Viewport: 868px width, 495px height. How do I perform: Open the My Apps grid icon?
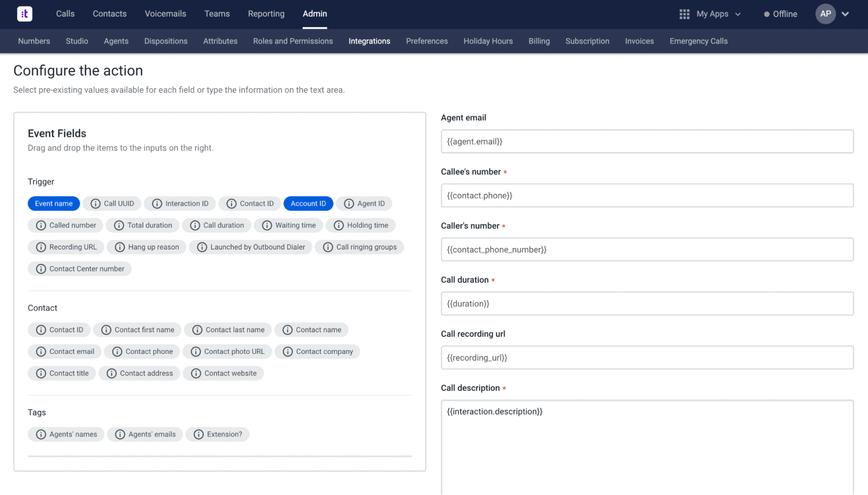coord(684,14)
